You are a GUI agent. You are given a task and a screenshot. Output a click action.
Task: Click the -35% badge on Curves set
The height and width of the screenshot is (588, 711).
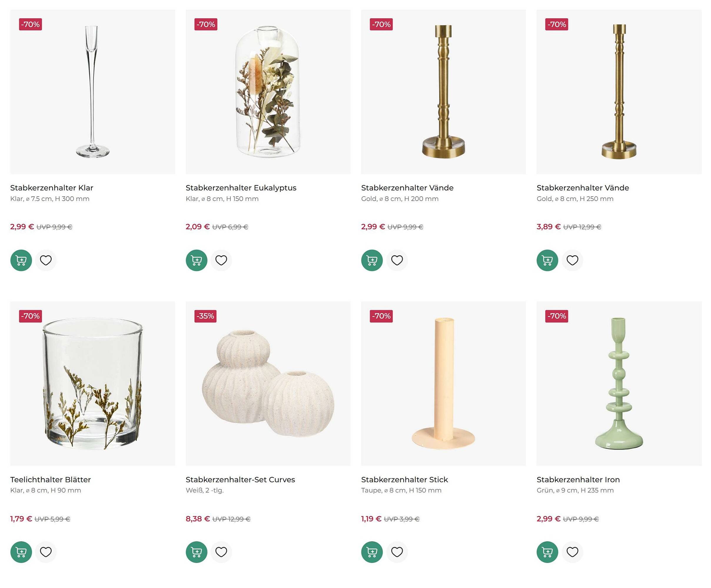pyautogui.click(x=205, y=316)
